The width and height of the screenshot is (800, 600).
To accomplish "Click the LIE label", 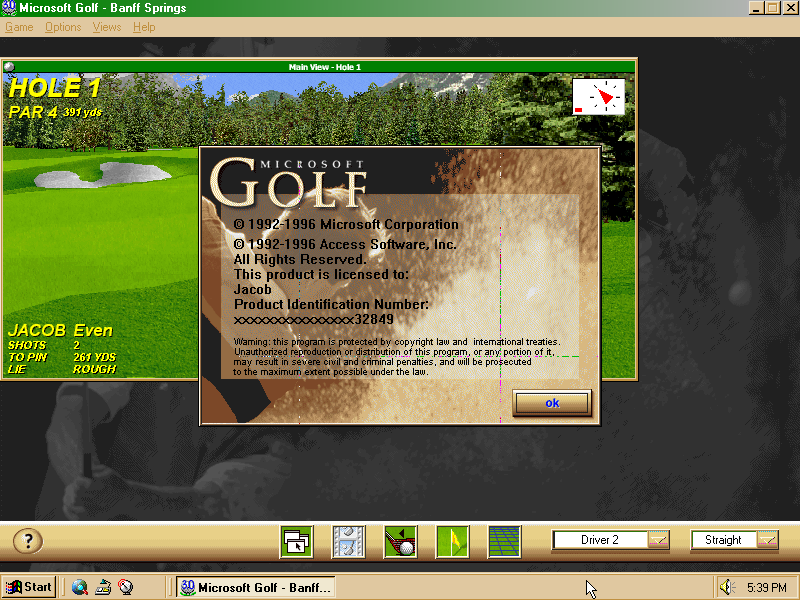I will [17, 369].
